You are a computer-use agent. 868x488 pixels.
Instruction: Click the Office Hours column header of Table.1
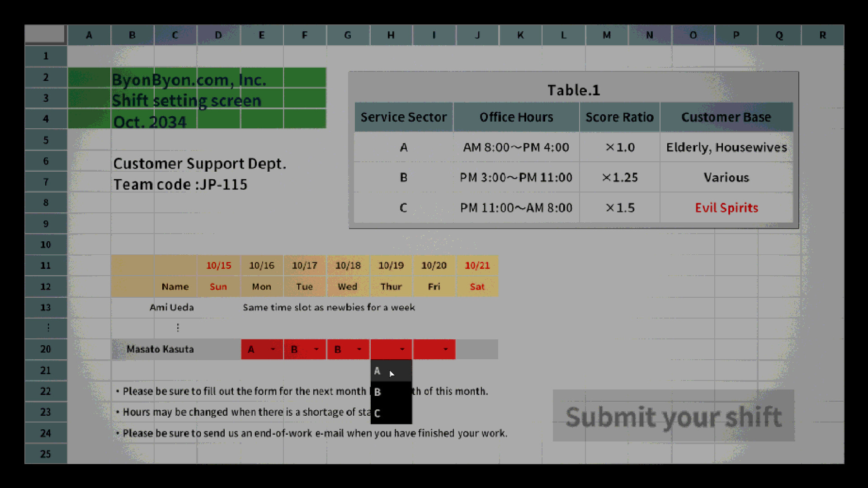[516, 117]
